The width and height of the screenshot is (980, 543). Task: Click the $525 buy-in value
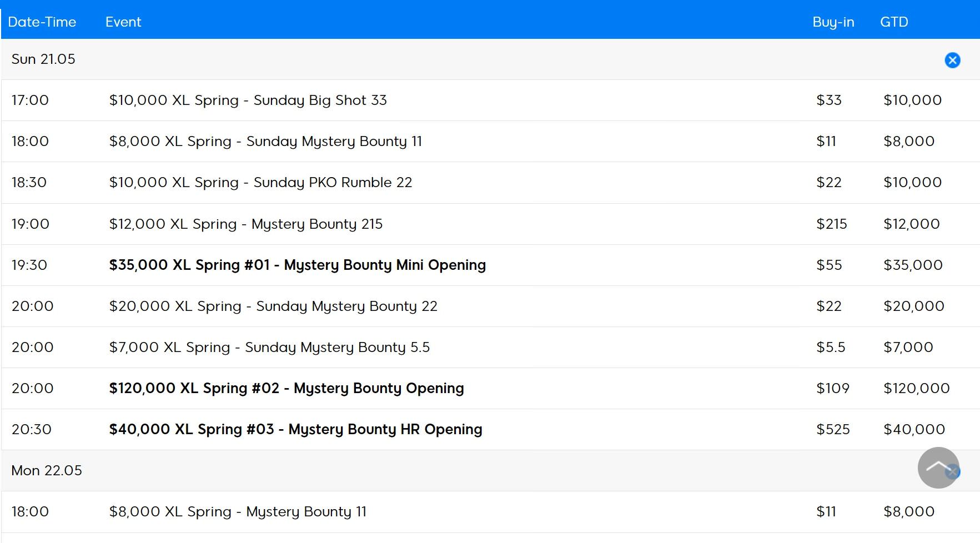(x=833, y=430)
